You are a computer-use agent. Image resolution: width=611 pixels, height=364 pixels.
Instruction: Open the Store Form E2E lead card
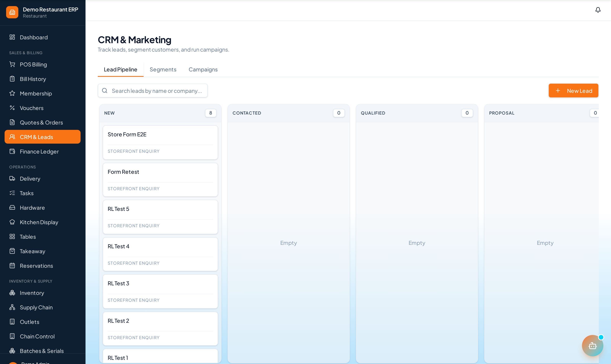point(160,142)
